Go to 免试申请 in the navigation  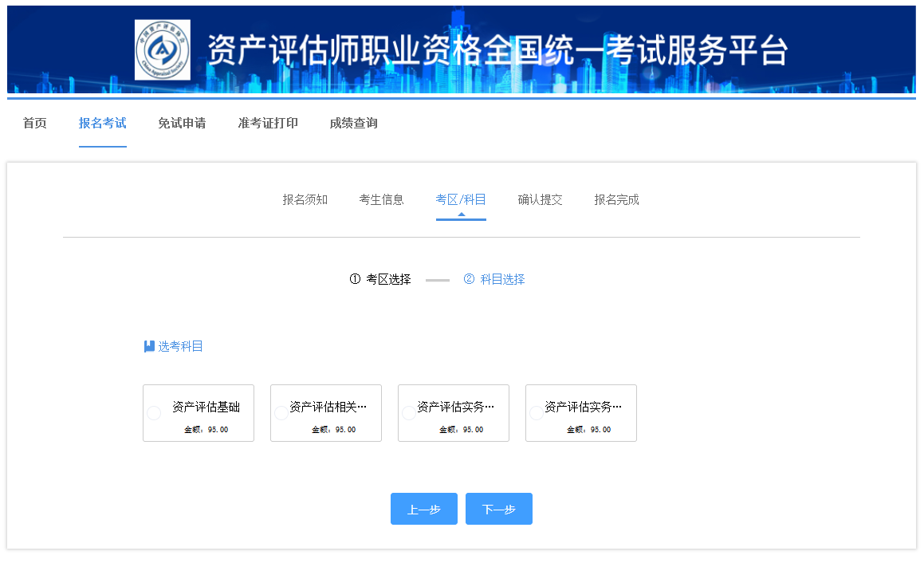182,124
